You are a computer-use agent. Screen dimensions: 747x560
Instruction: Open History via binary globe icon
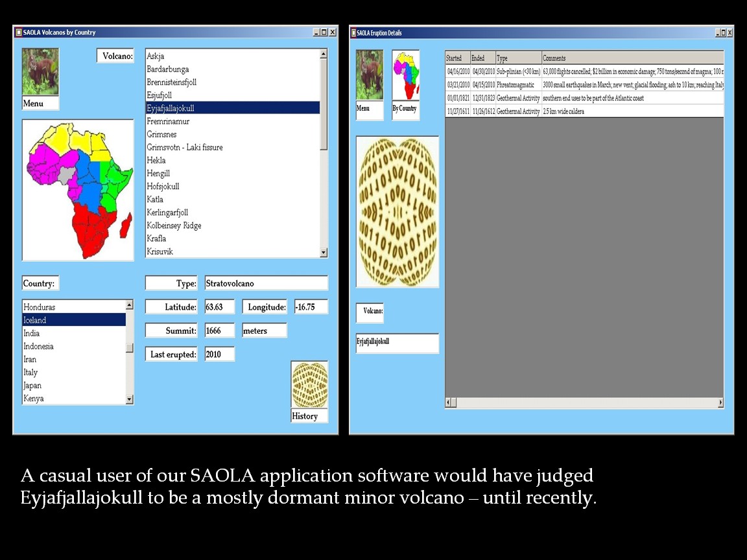[309, 384]
